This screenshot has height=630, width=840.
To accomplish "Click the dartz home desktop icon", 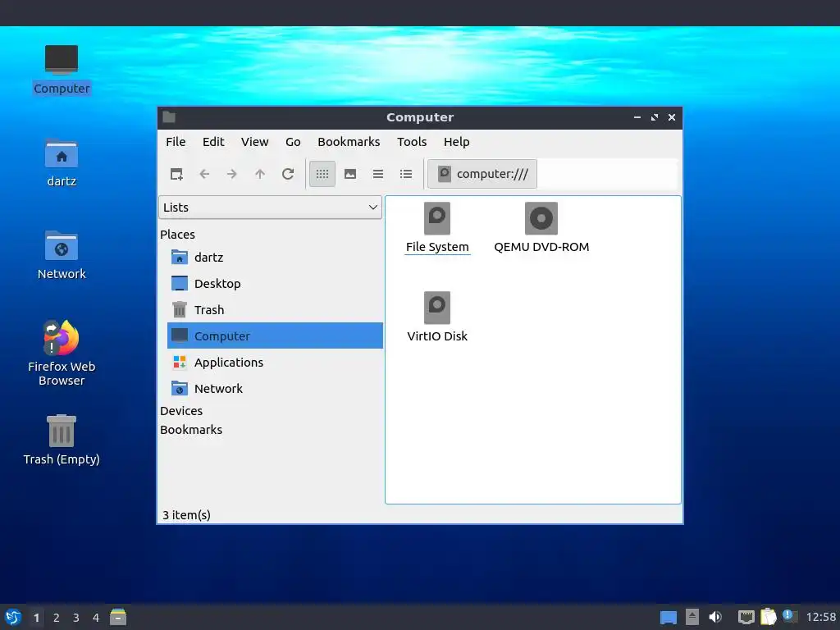I will pos(62,163).
